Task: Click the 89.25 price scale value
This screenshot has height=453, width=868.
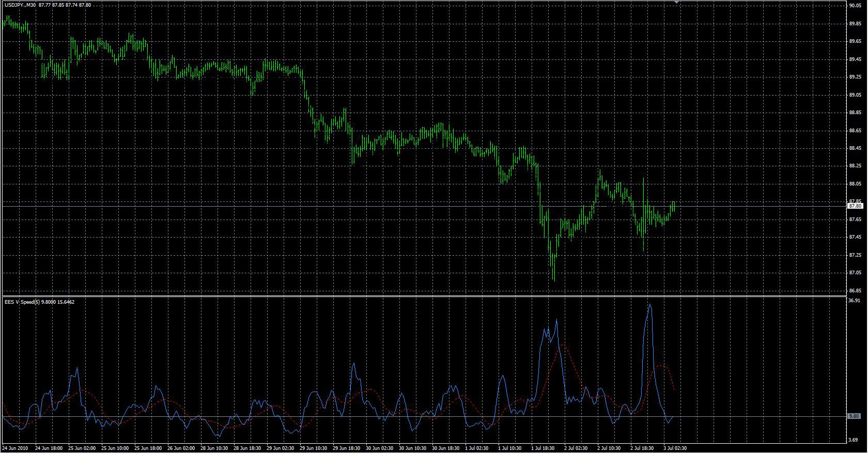Action: coord(855,77)
